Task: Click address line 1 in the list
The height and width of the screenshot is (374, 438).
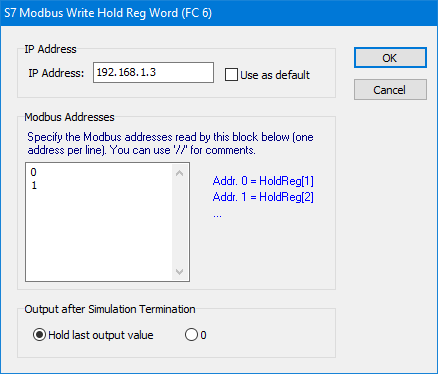Action: tap(34, 185)
